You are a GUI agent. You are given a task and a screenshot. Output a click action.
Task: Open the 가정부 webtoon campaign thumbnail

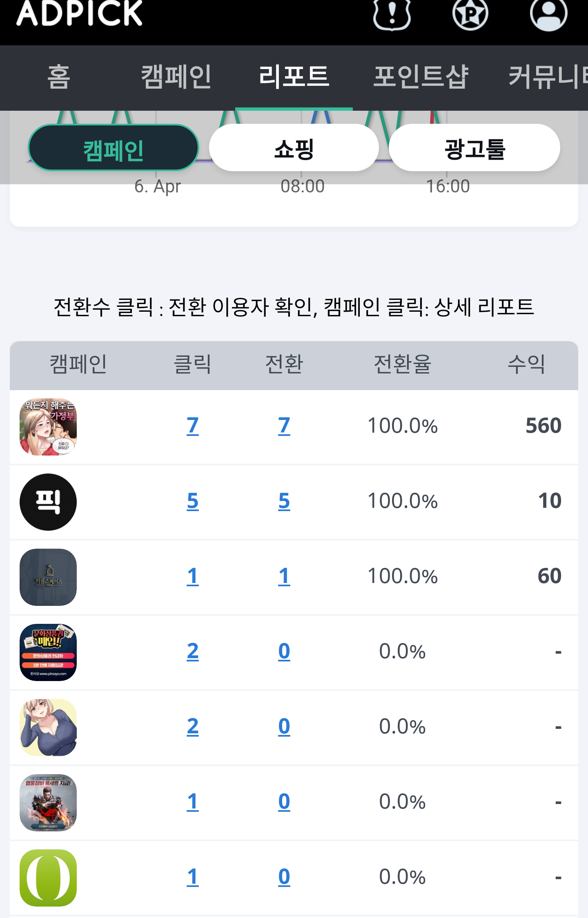pyautogui.click(x=48, y=427)
